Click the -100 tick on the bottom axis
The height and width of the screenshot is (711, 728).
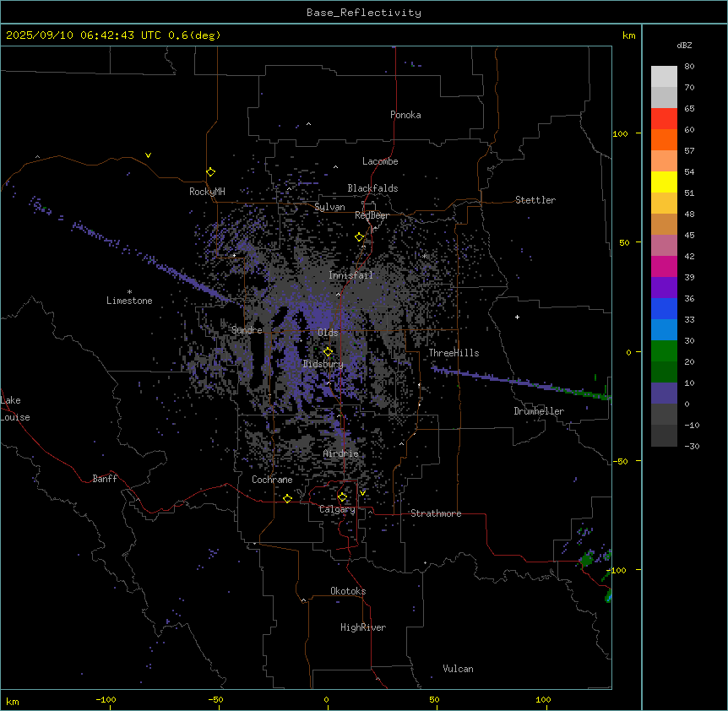point(106,699)
